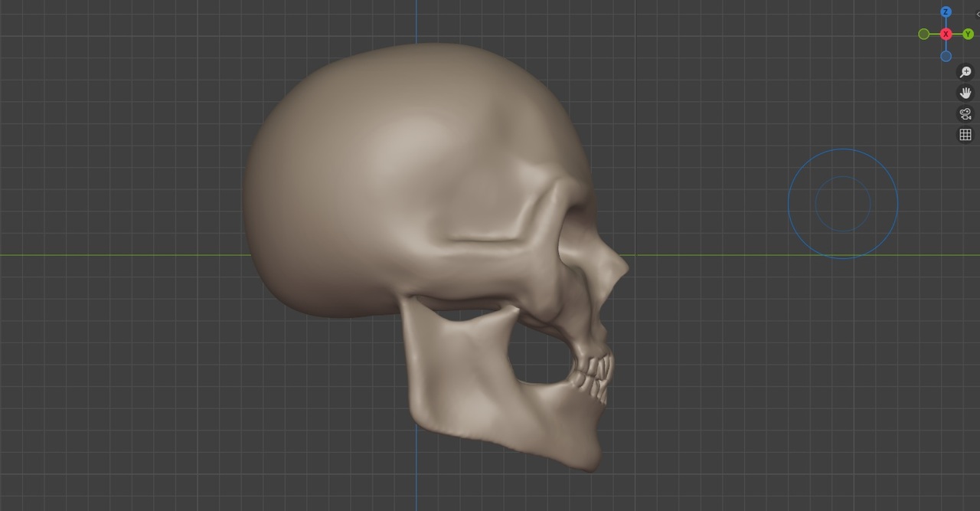The width and height of the screenshot is (980, 511).
Task: Click the unlabeled negative Y gizmo circle
Action: 923,34
